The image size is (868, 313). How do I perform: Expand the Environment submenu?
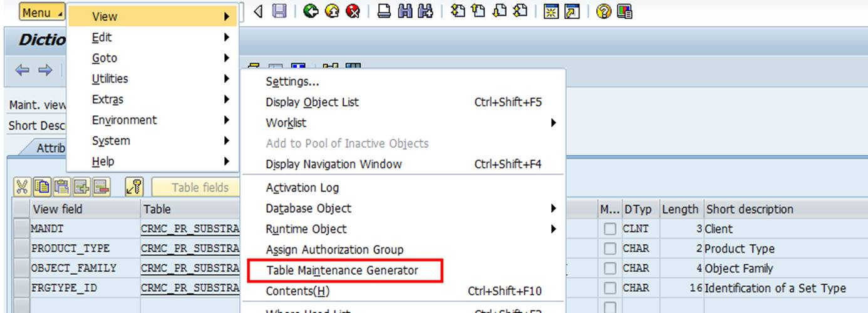153,120
